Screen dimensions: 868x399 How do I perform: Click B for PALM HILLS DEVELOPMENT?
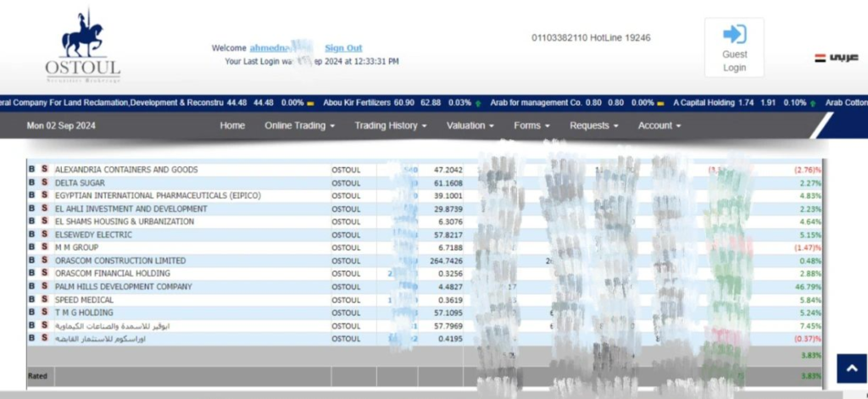tap(31, 286)
